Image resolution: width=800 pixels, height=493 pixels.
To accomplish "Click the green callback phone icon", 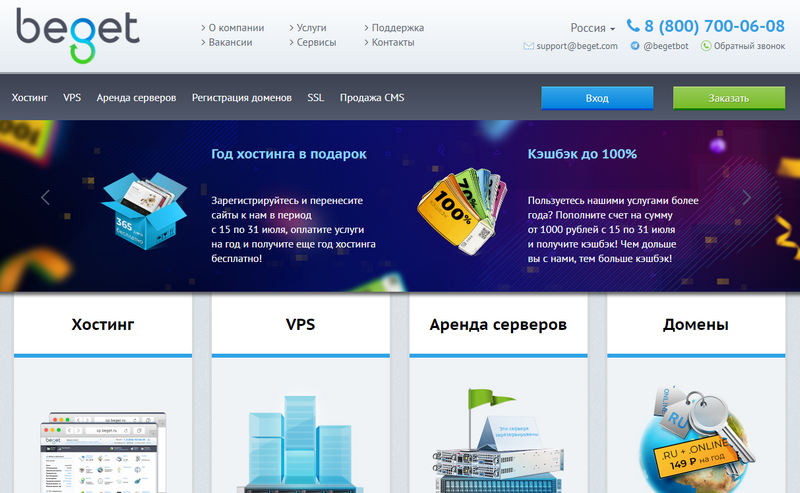I will pyautogui.click(x=706, y=46).
